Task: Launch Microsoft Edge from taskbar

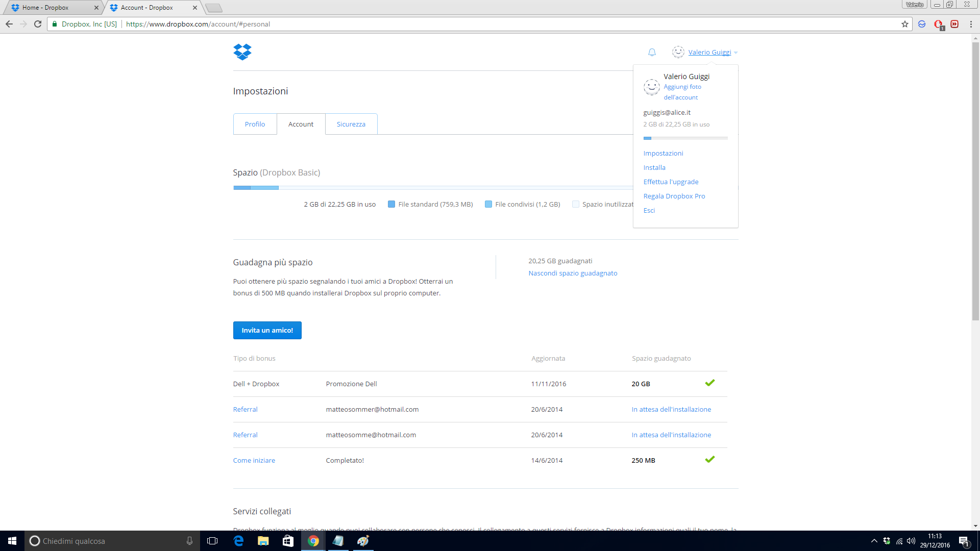Action: click(238, 541)
